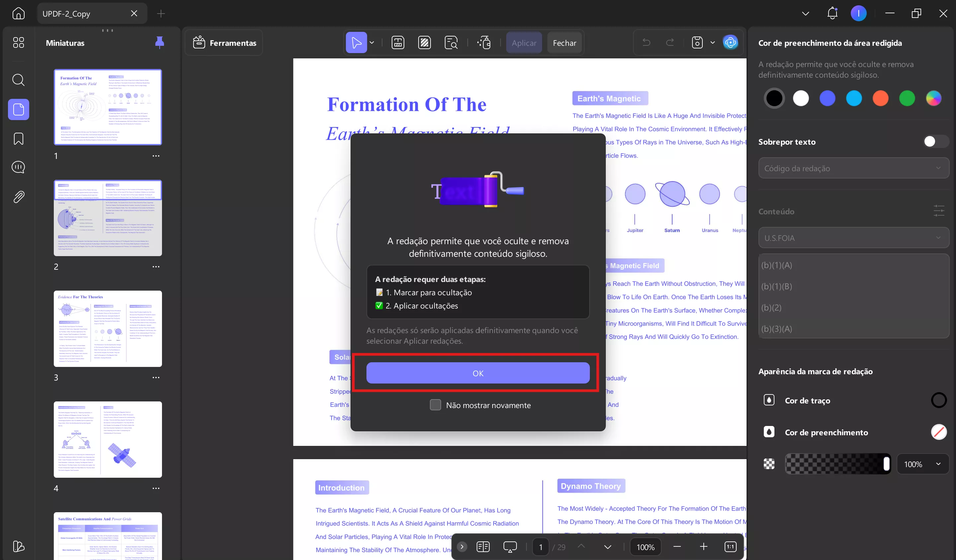Go to next page chevron
The height and width of the screenshot is (560, 956).
click(607, 547)
